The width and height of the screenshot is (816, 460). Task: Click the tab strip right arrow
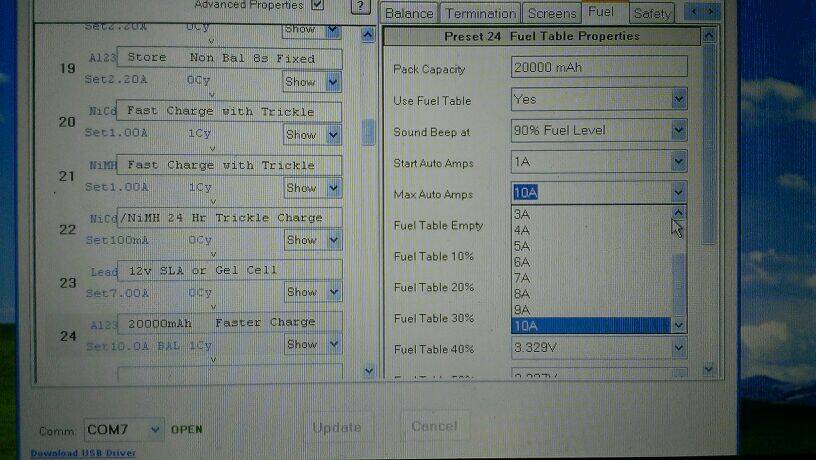click(711, 11)
